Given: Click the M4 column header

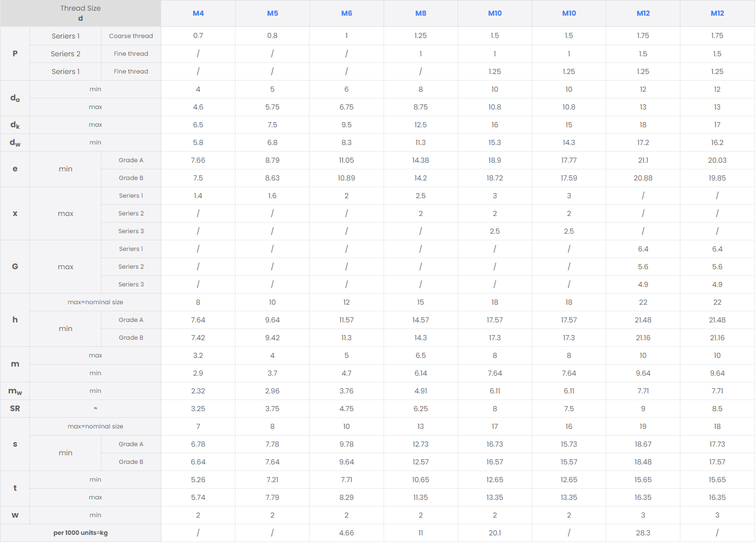Looking at the screenshot, I should pos(198,13).
